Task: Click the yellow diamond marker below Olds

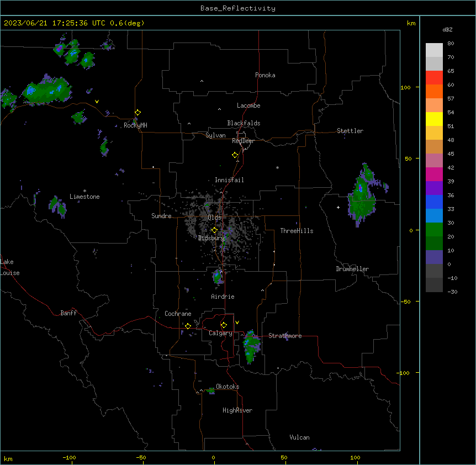Action: pyautogui.click(x=214, y=230)
